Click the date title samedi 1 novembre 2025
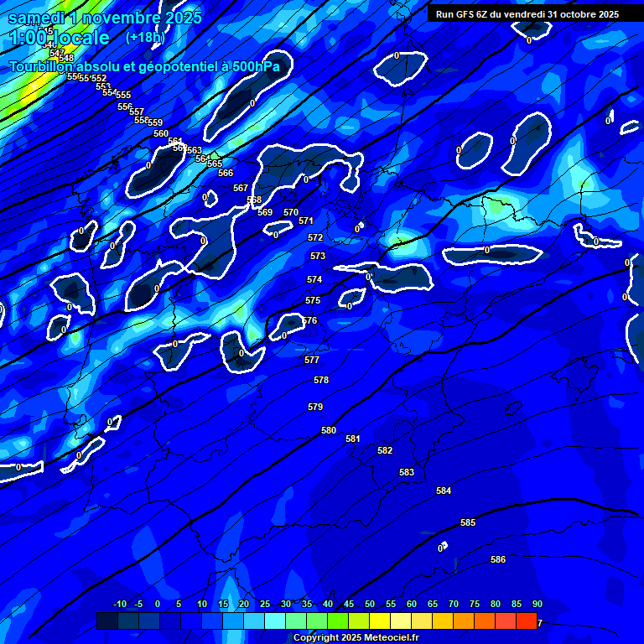This screenshot has height=644, width=644. (x=105, y=17)
